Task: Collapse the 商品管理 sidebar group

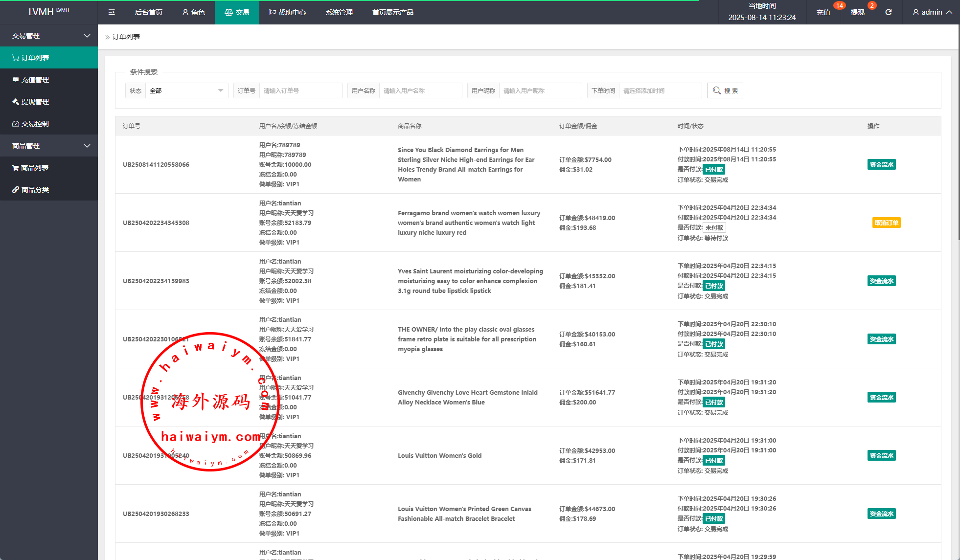Action: 49,146
